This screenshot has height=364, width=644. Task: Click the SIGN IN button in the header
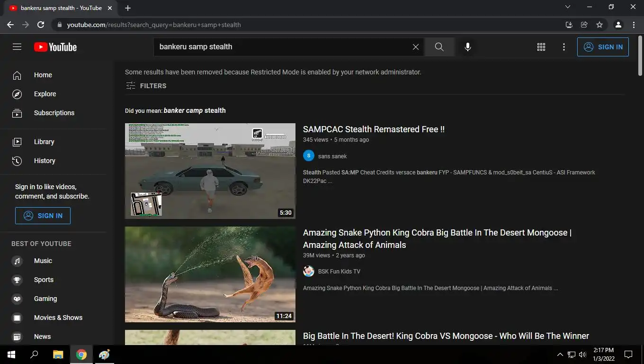point(603,47)
